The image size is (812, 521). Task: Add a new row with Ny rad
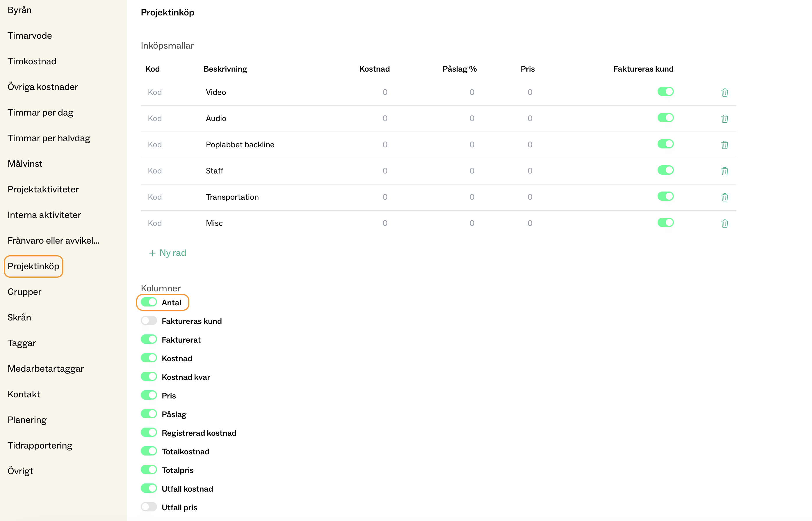coord(172,253)
